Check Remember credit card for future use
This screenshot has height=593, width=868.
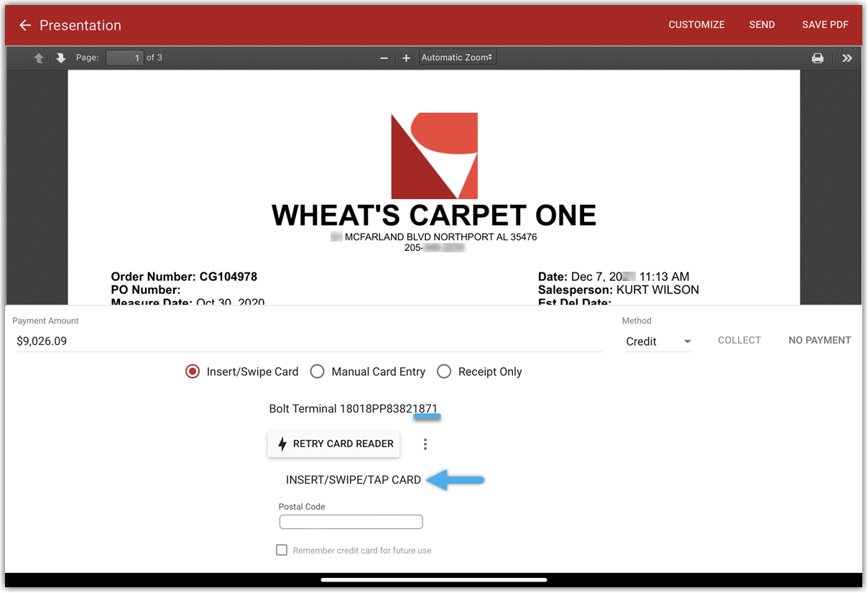tap(282, 550)
